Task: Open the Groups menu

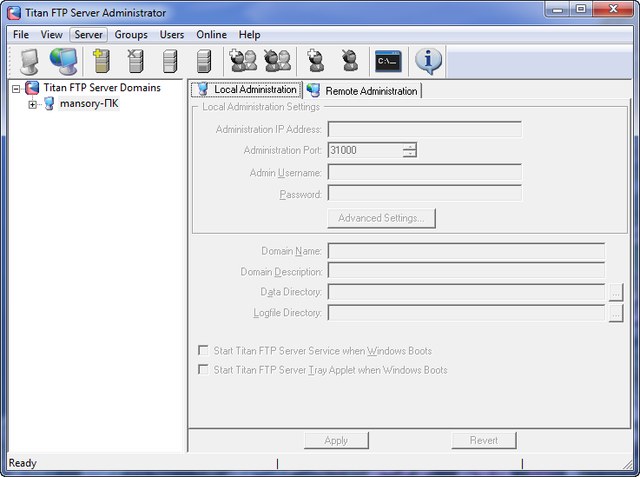Action: [131, 35]
